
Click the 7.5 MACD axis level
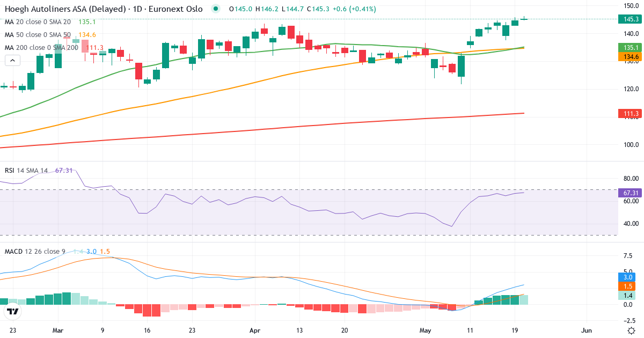[627, 256]
